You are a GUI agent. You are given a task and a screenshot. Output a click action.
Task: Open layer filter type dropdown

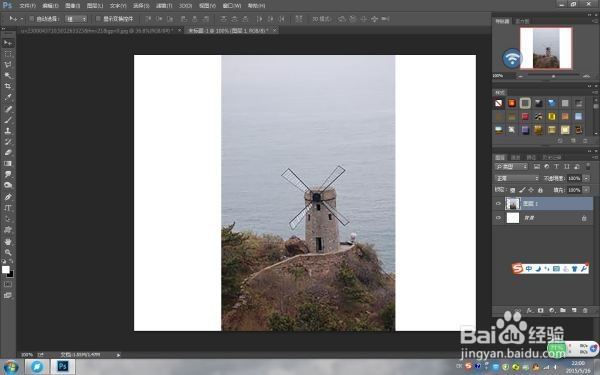(511, 166)
